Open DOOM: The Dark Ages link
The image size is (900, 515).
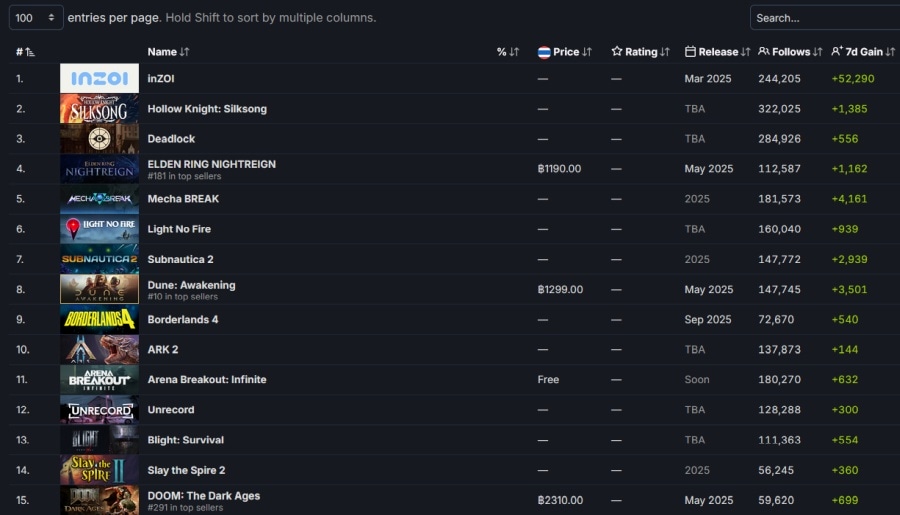[204, 495]
